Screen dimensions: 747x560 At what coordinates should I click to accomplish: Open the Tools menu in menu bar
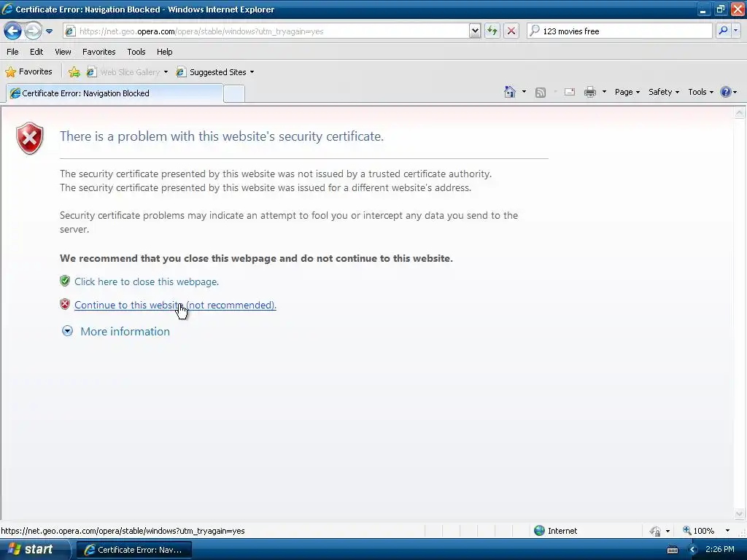(x=136, y=52)
